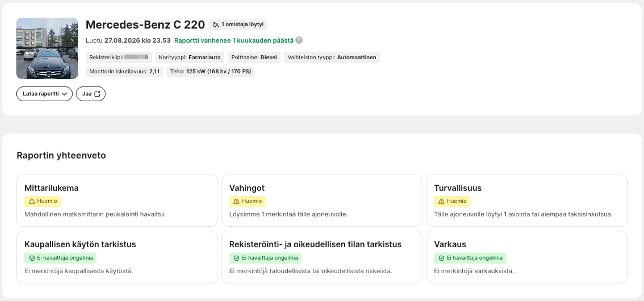
Task: Click Vaihteiston tyyppi: Automaattinen chip
Action: click(332, 57)
